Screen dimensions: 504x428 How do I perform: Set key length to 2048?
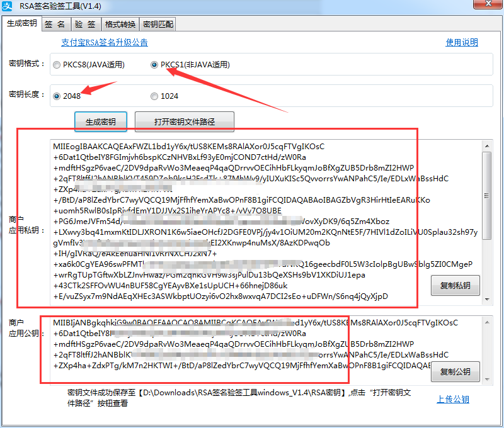pyautogui.click(x=57, y=96)
